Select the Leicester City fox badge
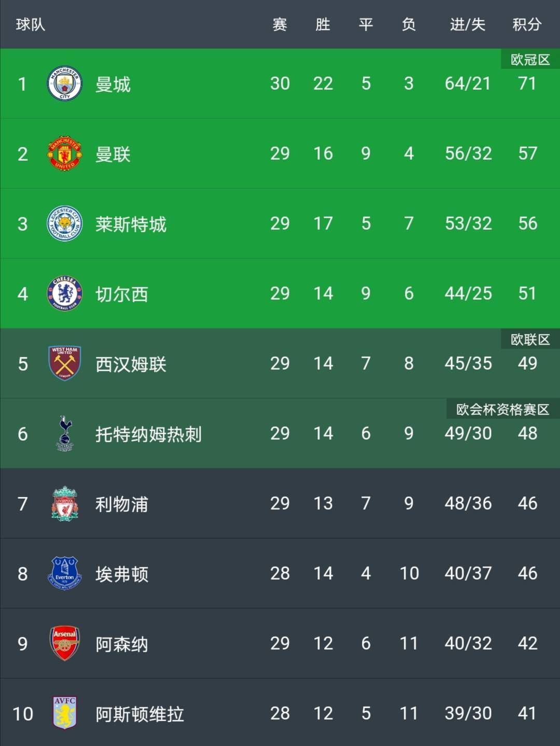This screenshot has height=746, width=560. [65, 224]
